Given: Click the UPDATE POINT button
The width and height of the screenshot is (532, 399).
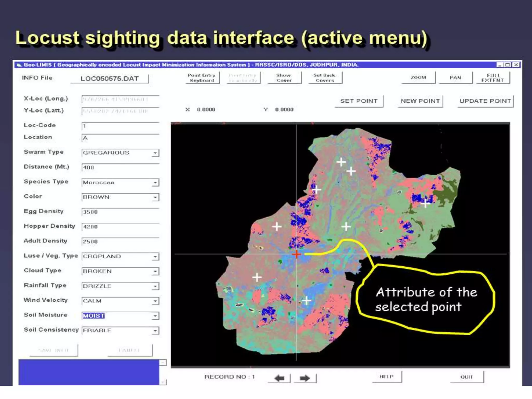Looking at the screenshot, I should pos(485,101).
